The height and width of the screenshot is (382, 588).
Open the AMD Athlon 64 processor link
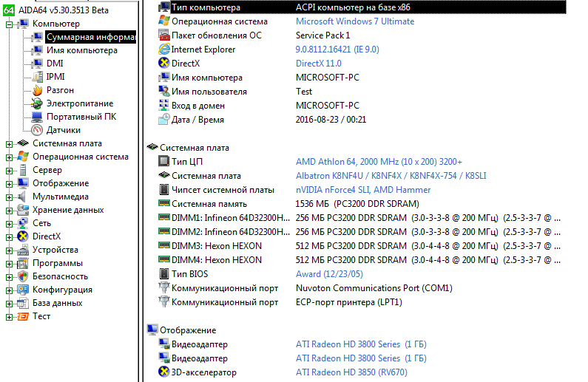tap(379, 161)
